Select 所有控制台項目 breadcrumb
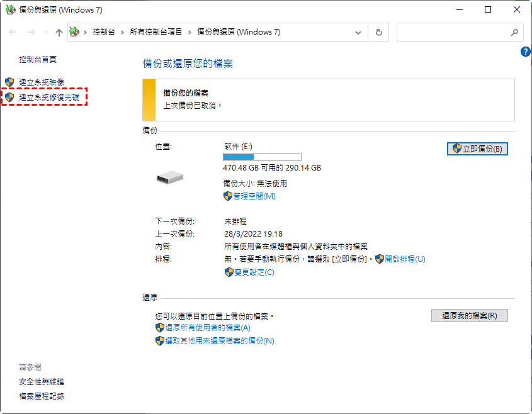The image size is (532, 414). click(x=156, y=32)
